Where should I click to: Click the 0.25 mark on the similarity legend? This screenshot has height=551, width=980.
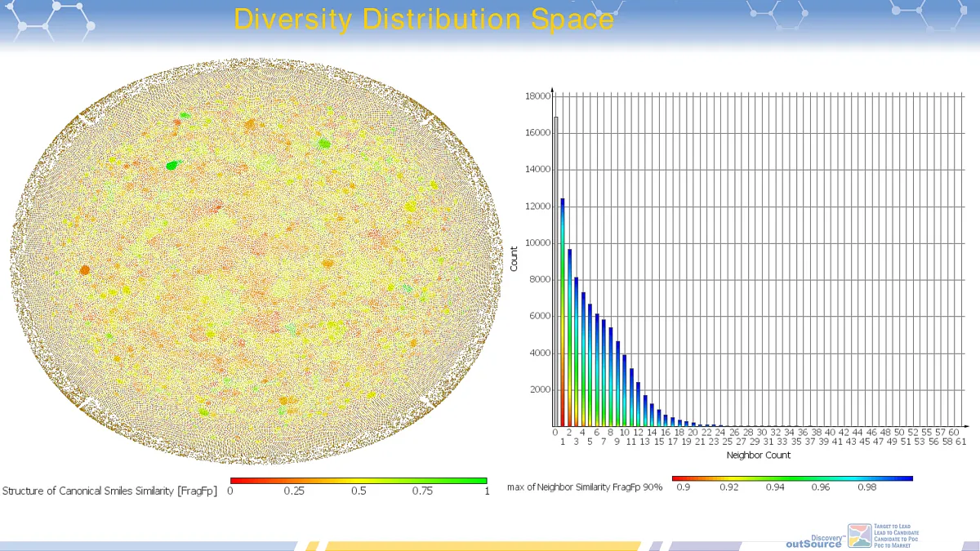(295, 491)
